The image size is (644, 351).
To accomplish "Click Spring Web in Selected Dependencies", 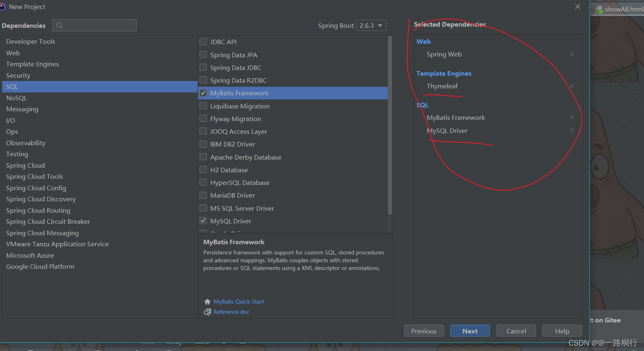I will click(444, 54).
